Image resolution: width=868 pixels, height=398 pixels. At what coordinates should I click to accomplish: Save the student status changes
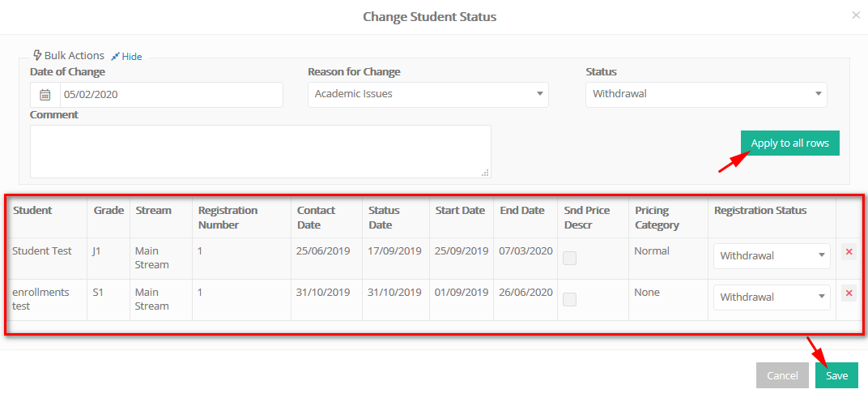tap(836, 375)
